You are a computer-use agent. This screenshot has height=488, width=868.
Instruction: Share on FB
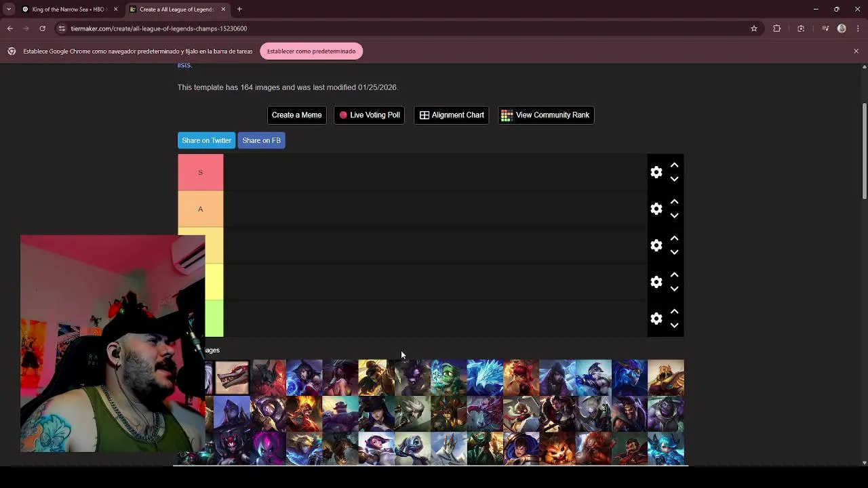tap(261, 140)
